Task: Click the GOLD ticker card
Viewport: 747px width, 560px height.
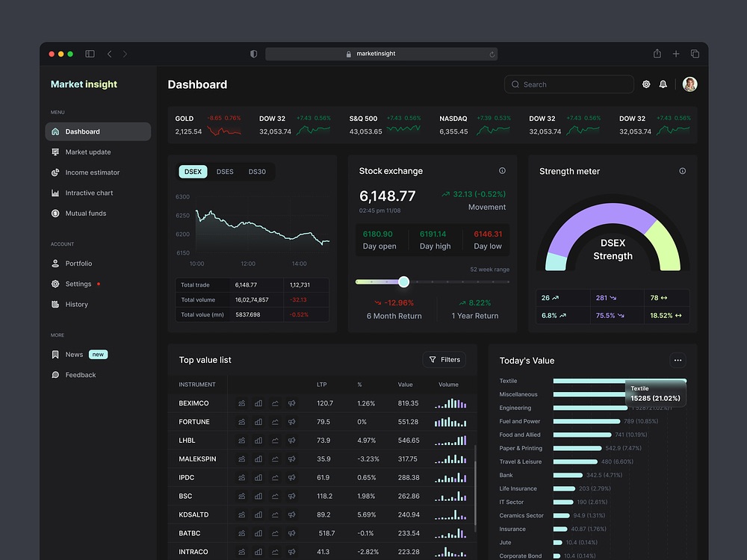Action: (208, 125)
